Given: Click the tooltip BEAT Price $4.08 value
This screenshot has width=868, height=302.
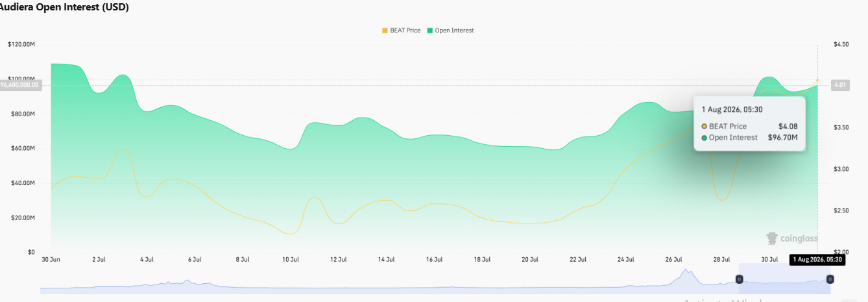Looking at the screenshot, I should point(787,127).
